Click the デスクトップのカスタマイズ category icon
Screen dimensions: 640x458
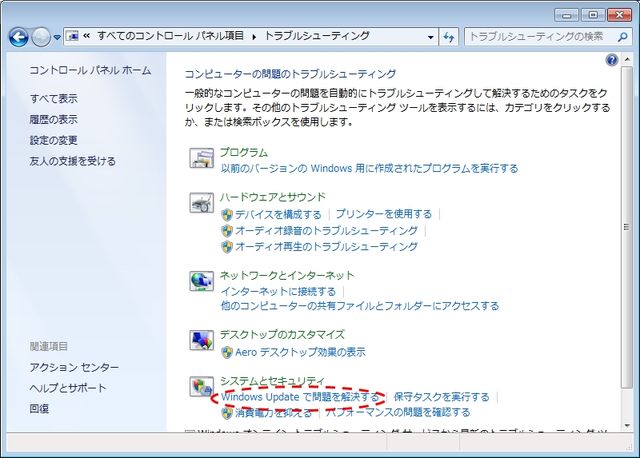202,340
